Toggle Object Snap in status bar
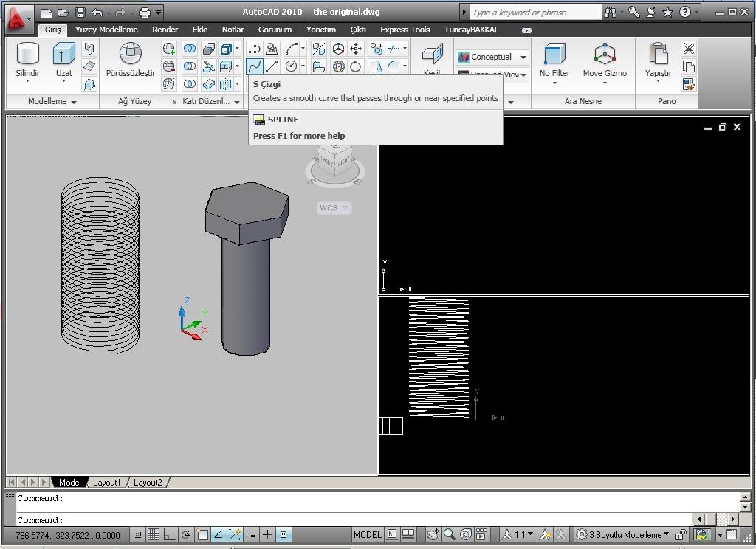 click(x=202, y=534)
